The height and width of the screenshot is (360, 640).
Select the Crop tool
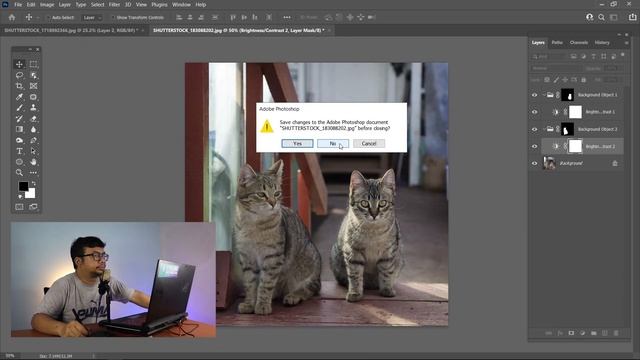[x=19, y=86]
